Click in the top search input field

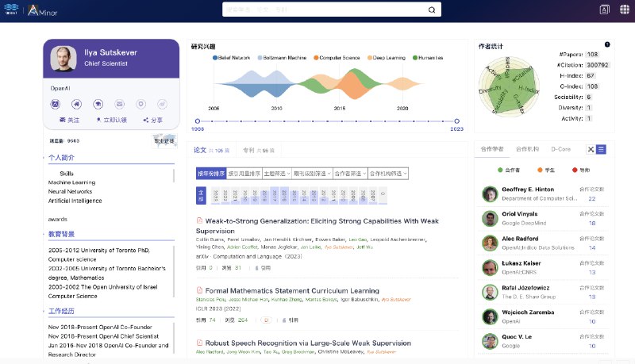tap(324, 10)
